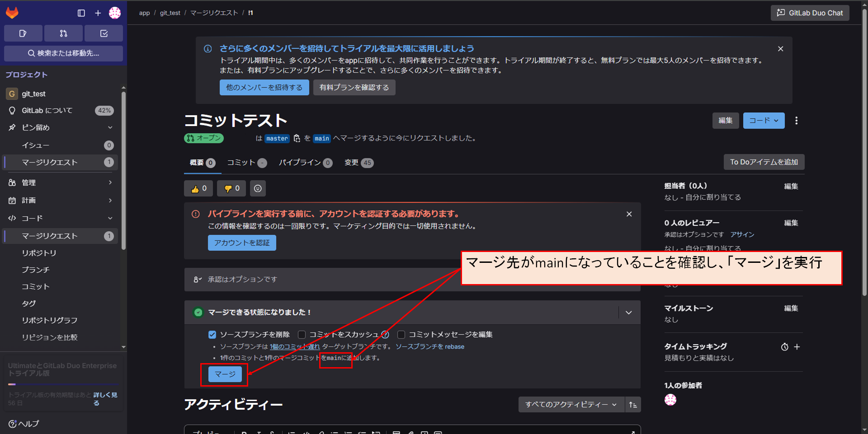Expand the merge status details chevron
This screenshot has width=868, height=434.
628,313
